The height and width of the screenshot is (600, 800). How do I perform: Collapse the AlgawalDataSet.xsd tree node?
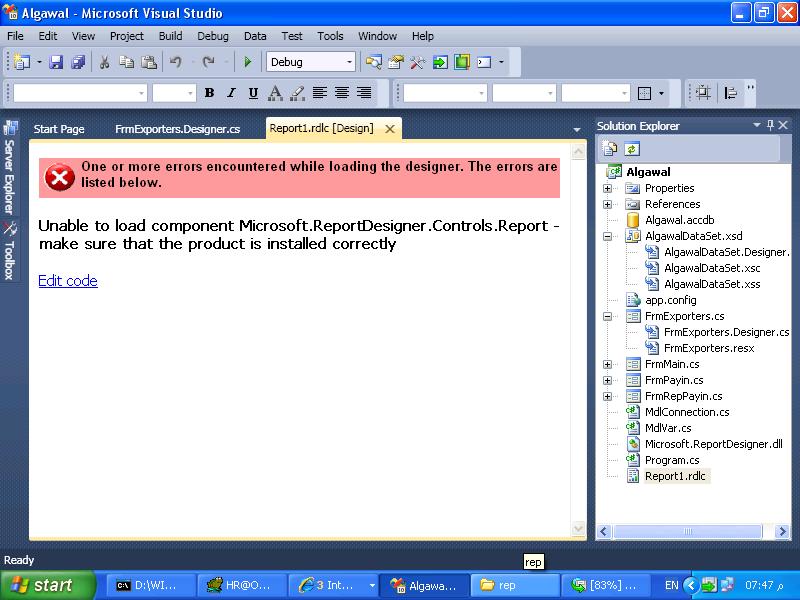point(607,236)
